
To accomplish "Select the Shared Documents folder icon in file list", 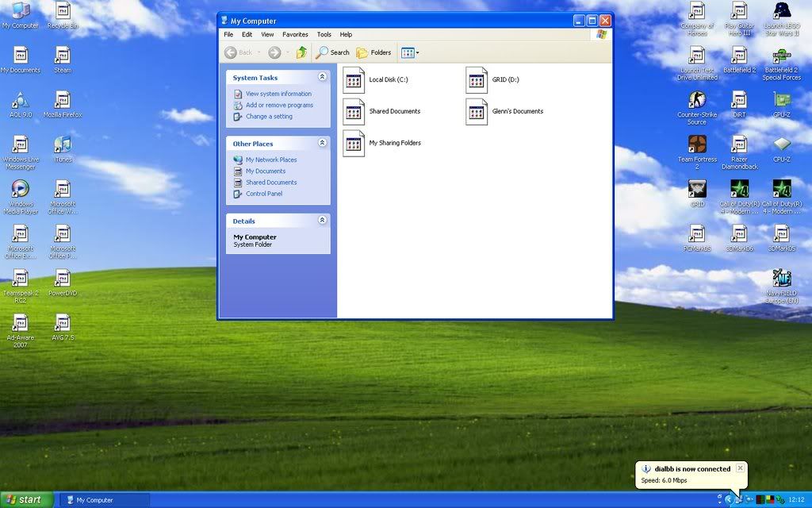I will [x=354, y=111].
